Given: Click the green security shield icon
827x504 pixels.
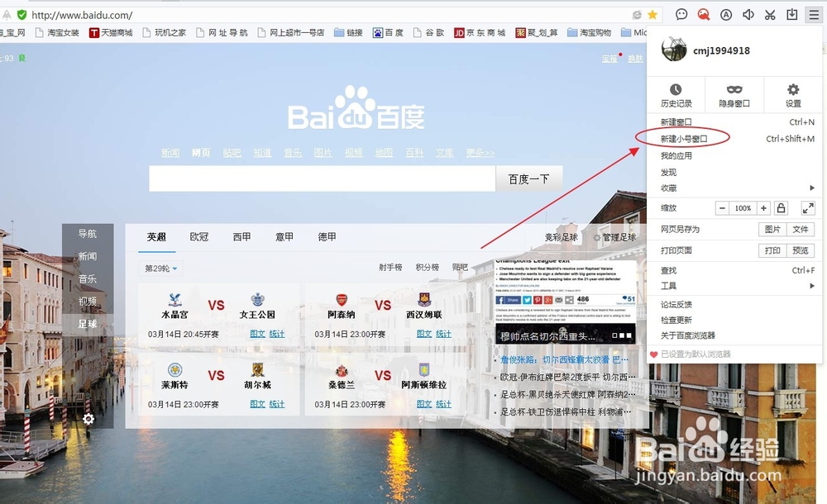Looking at the screenshot, I should click(22, 15).
